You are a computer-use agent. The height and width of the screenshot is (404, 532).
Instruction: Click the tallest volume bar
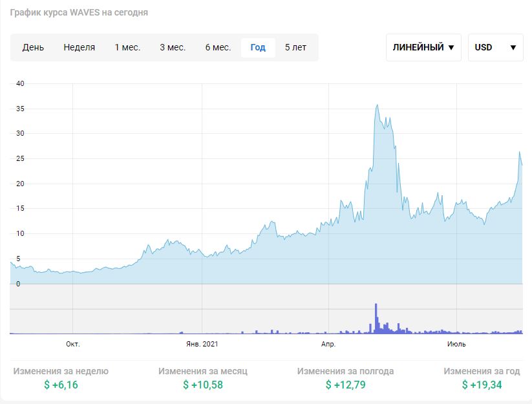tap(376, 318)
